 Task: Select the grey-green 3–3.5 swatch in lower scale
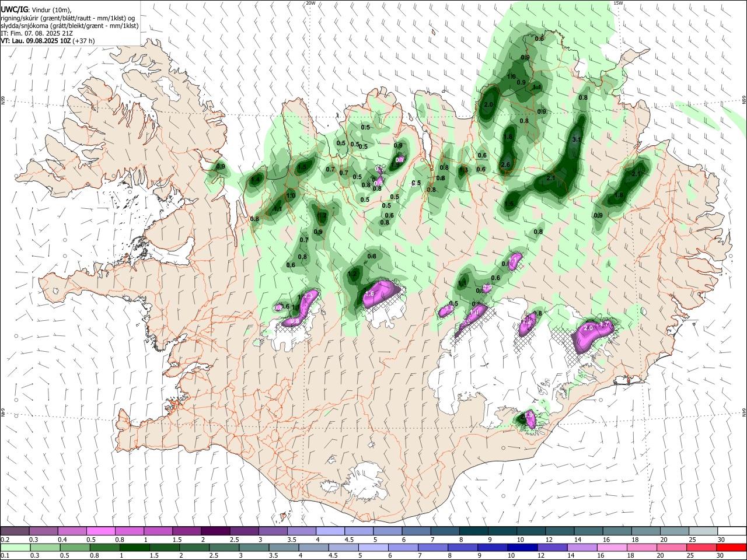coord(253,547)
